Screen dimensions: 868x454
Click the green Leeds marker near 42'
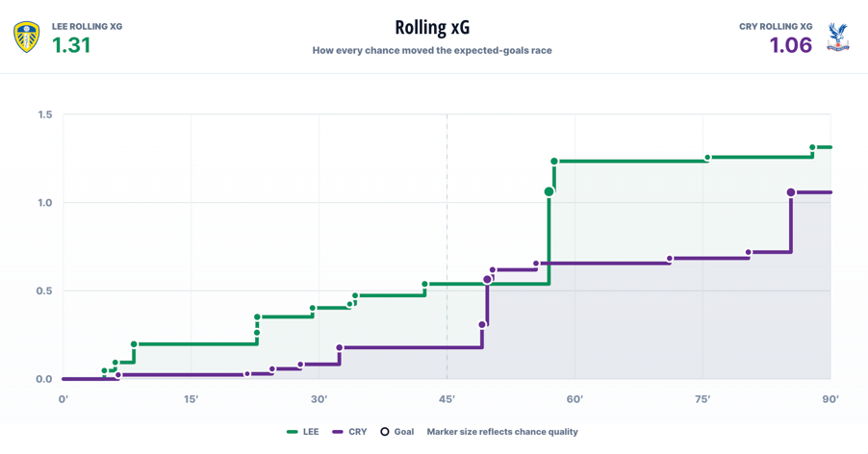(x=425, y=285)
